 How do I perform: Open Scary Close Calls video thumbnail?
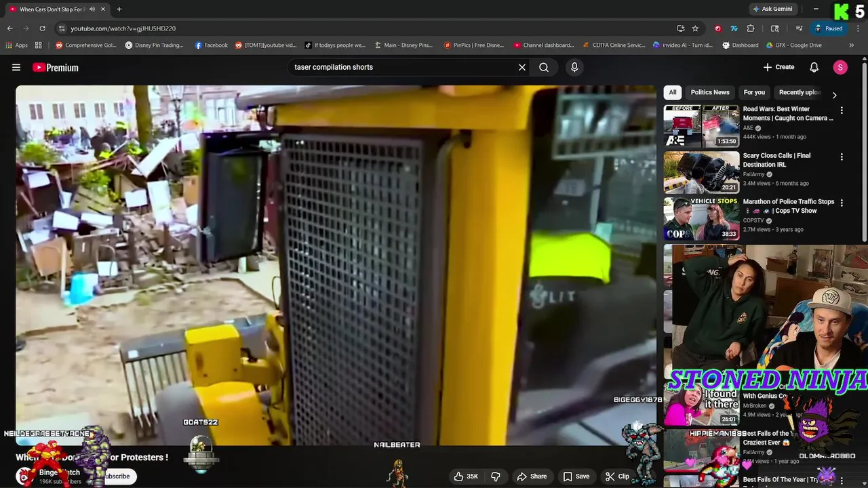701,172
